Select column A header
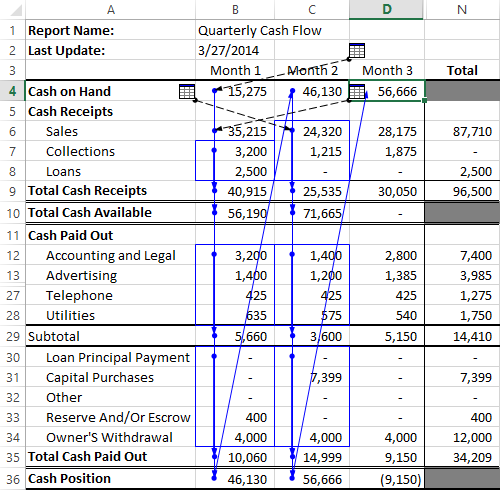This screenshot has height=490, width=500. click(x=111, y=10)
